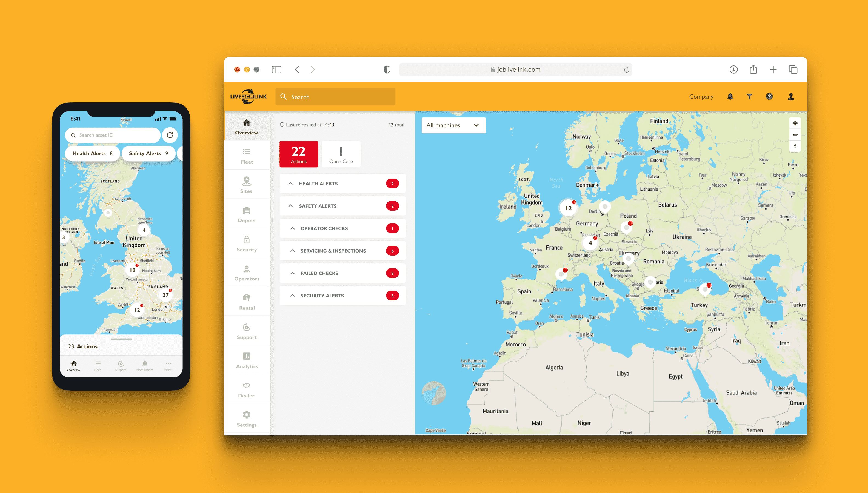Open Settings in the sidebar

pos(247,419)
